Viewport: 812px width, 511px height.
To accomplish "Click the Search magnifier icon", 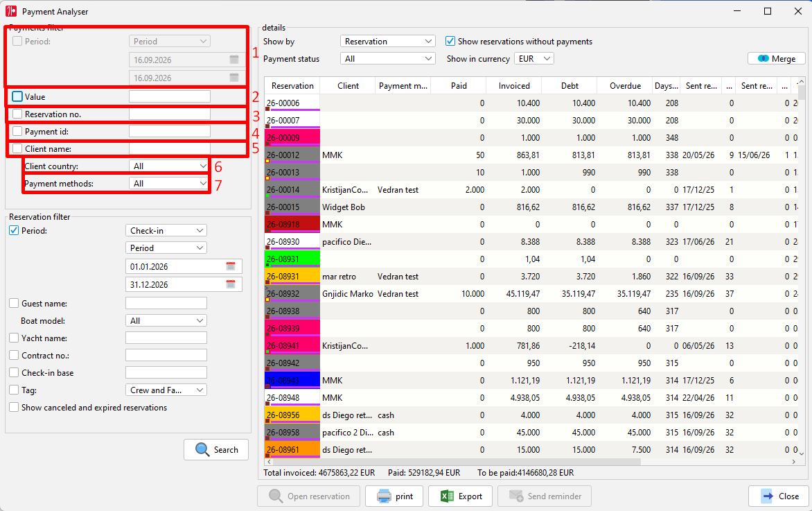I will [202, 449].
